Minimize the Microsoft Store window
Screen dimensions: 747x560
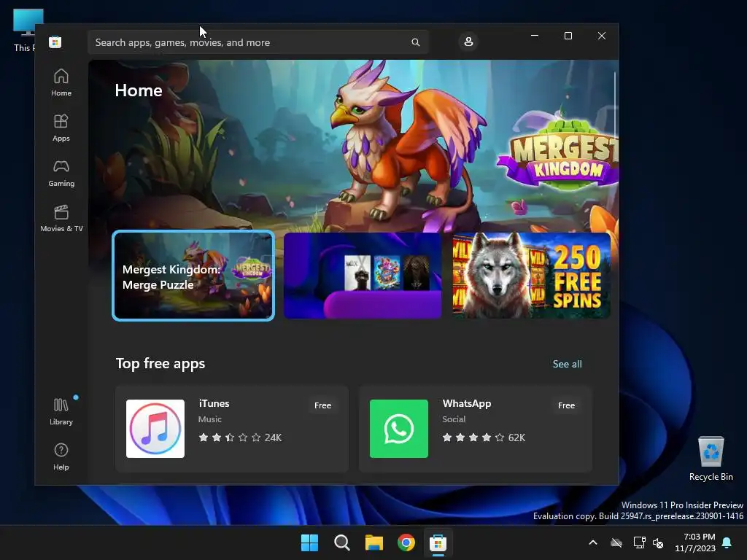point(535,36)
